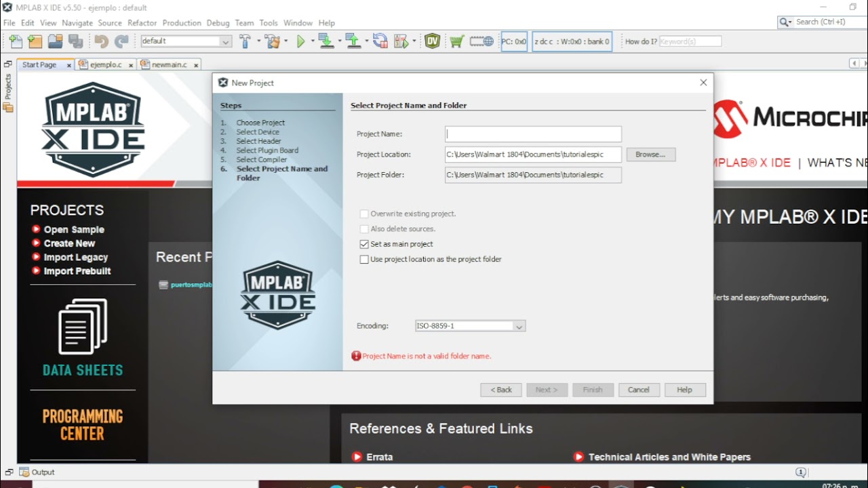This screenshot has height=488, width=868.
Task: Open the Debug menu
Action: (218, 23)
